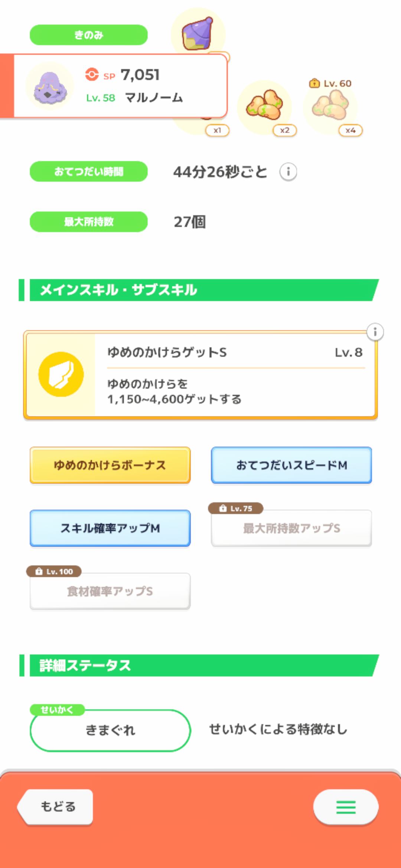Open the hamburger menu button

346,807
